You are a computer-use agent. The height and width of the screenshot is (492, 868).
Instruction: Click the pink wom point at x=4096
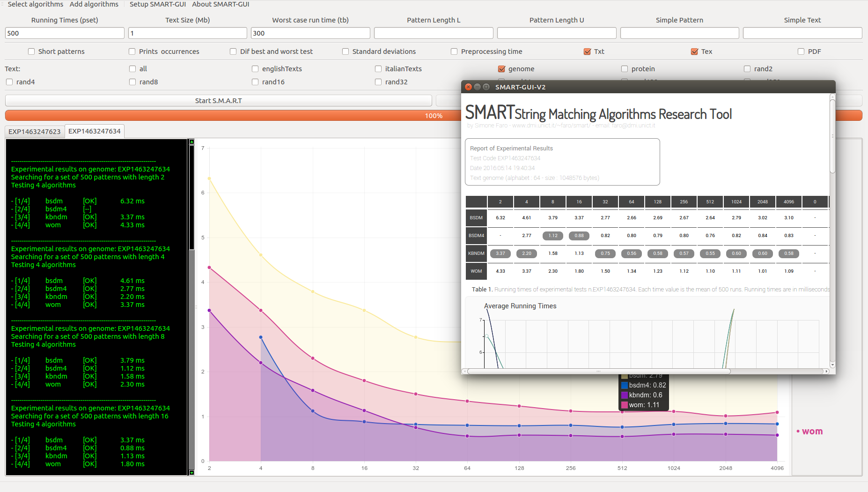[777, 413]
